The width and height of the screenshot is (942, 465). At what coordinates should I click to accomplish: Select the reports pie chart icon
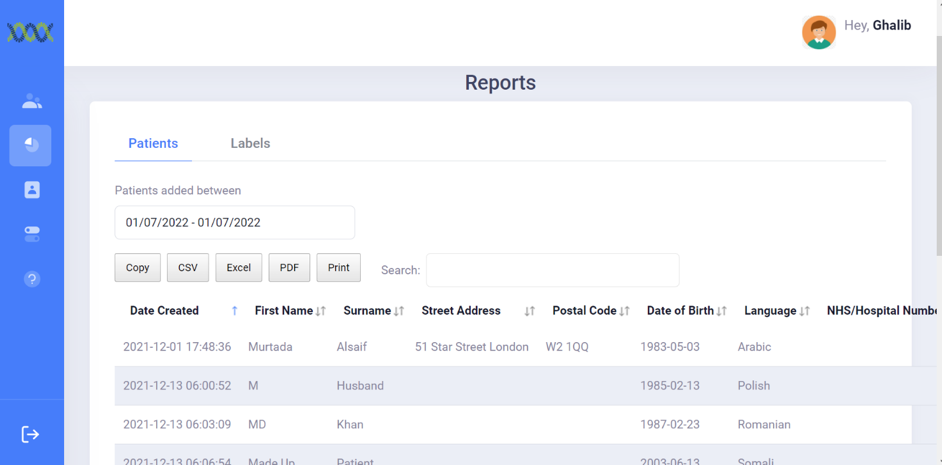31,145
